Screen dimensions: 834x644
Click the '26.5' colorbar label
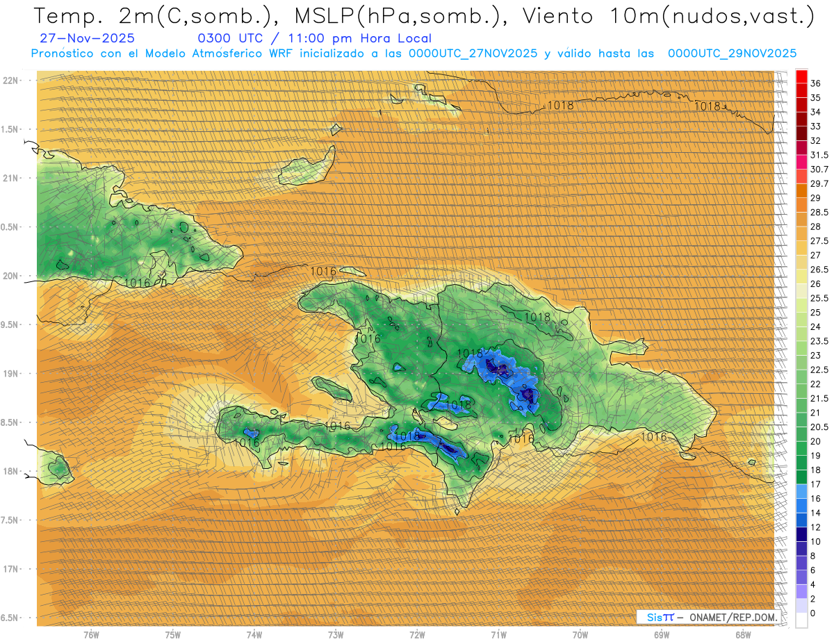coord(819,270)
